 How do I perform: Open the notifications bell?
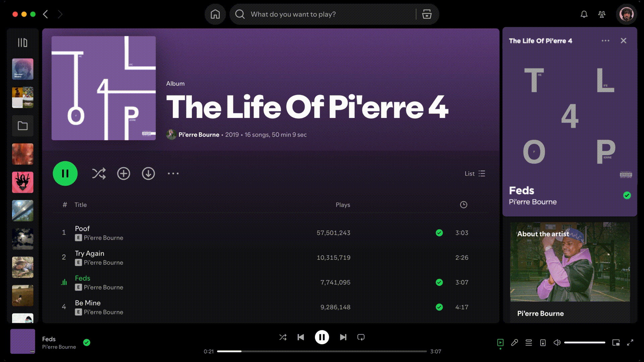tap(584, 14)
